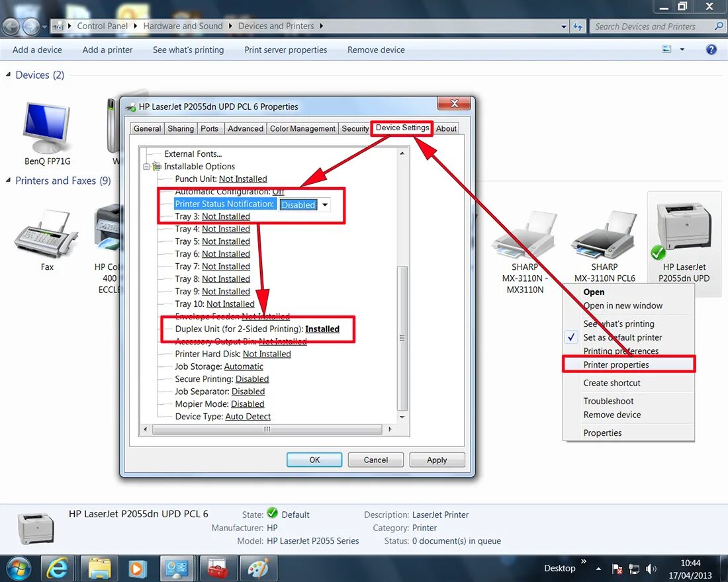Select External Fonts... tree item

[x=193, y=153]
